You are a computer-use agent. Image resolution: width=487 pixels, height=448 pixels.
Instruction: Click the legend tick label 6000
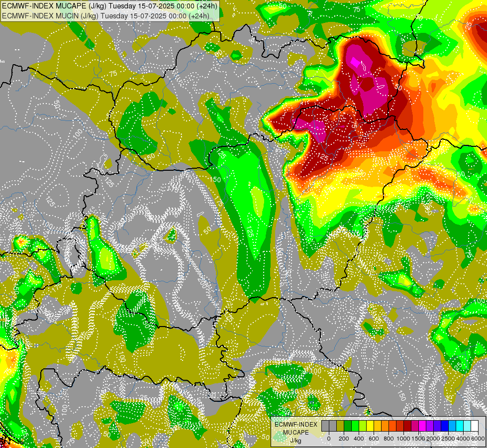click(478, 439)
